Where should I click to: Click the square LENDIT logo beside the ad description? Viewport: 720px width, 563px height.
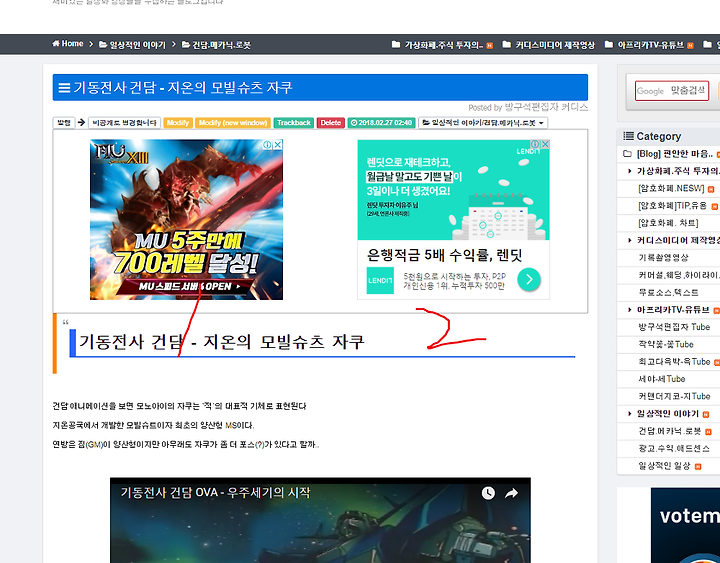(x=380, y=280)
